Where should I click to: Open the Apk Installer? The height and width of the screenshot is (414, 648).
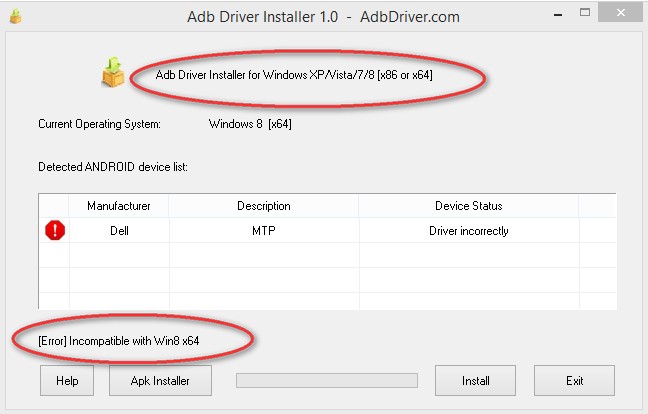pos(160,380)
